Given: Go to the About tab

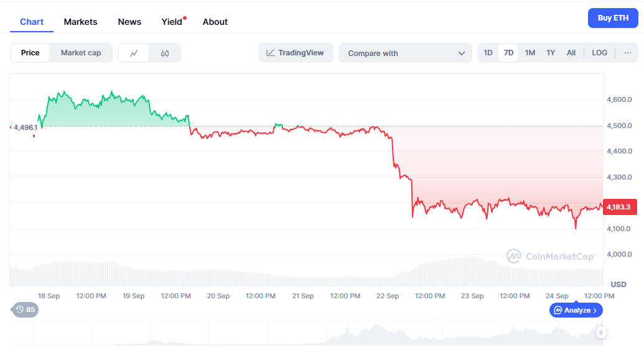Looking at the screenshot, I should click(x=215, y=22).
